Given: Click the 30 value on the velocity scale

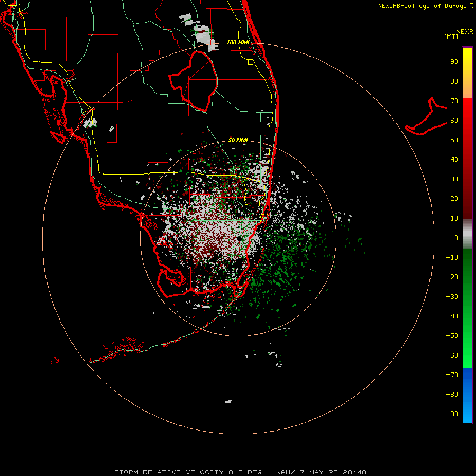Looking at the screenshot, I should pos(454,179).
